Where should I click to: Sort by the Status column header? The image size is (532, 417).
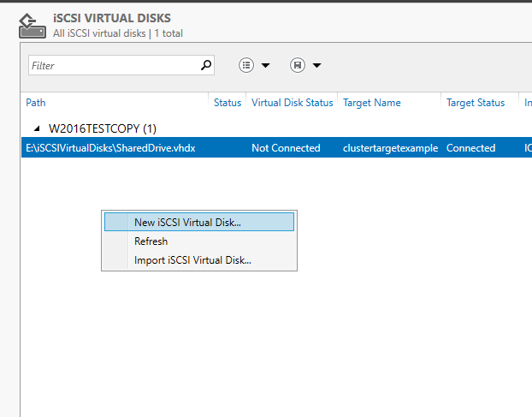point(228,103)
